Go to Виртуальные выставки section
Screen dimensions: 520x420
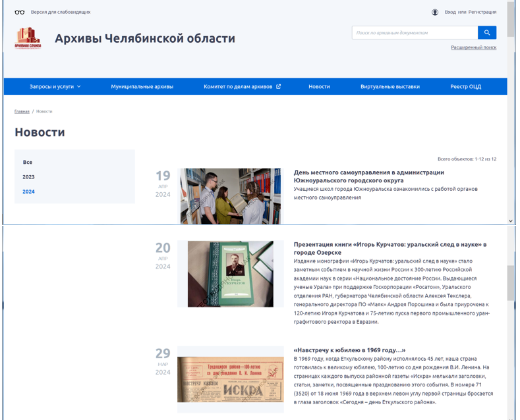[x=390, y=86]
